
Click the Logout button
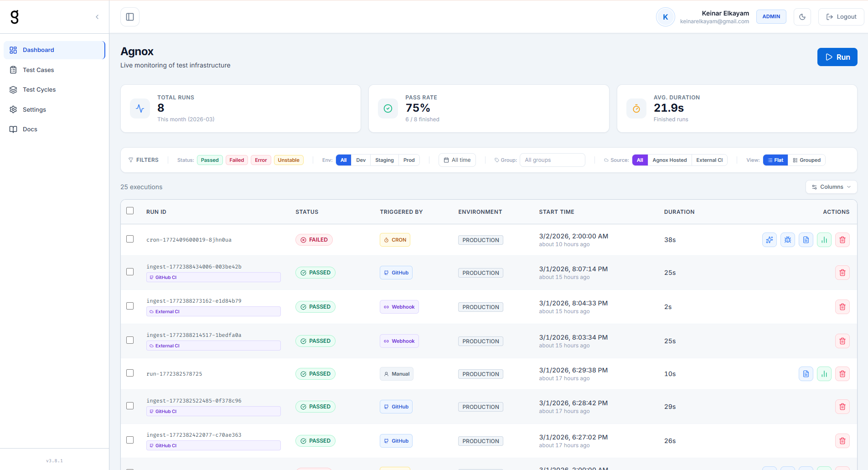(x=841, y=17)
